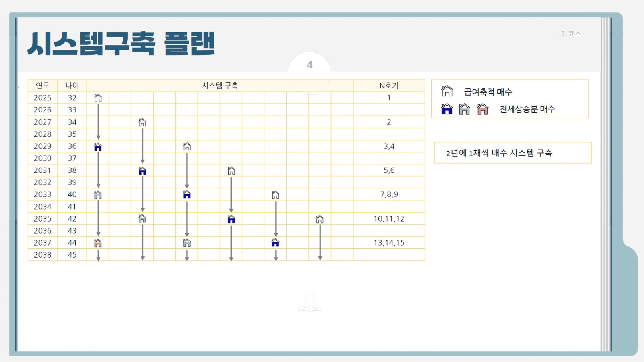The height and width of the screenshot is (362, 644).
Task: Click the gray house in the 2037 row
Action: coord(187,243)
